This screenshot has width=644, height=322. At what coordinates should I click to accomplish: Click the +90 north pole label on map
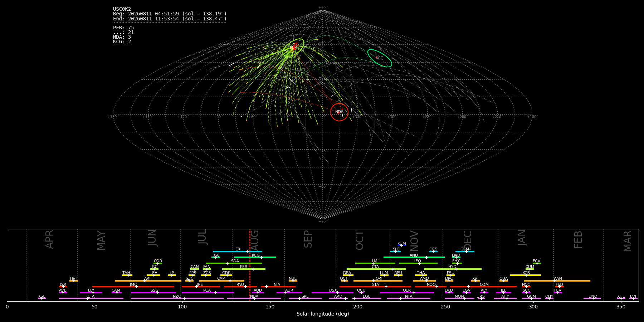[323, 8]
